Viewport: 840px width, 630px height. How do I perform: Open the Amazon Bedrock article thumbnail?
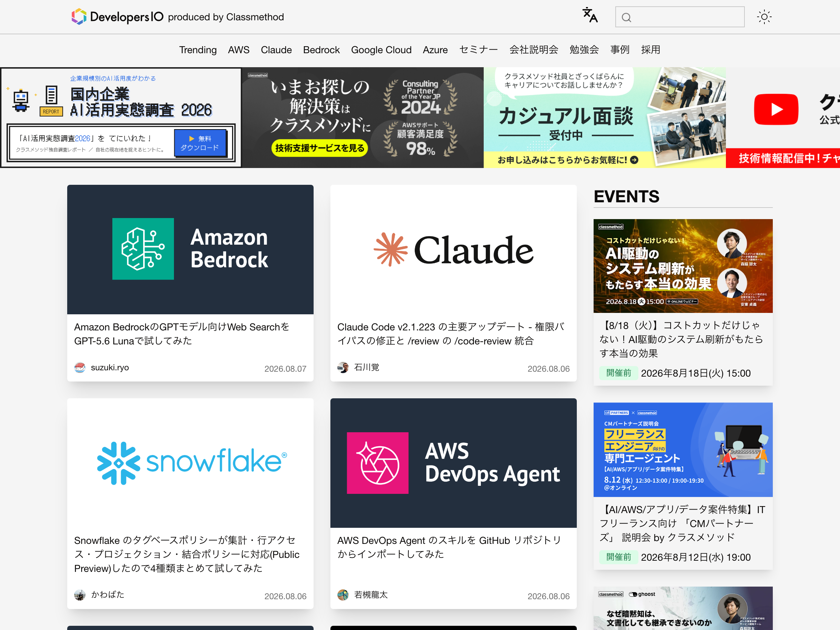[x=190, y=250]
